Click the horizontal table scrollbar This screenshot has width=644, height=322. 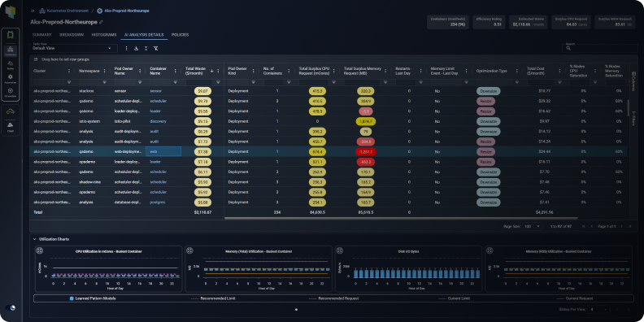click(x=400, y=218)
